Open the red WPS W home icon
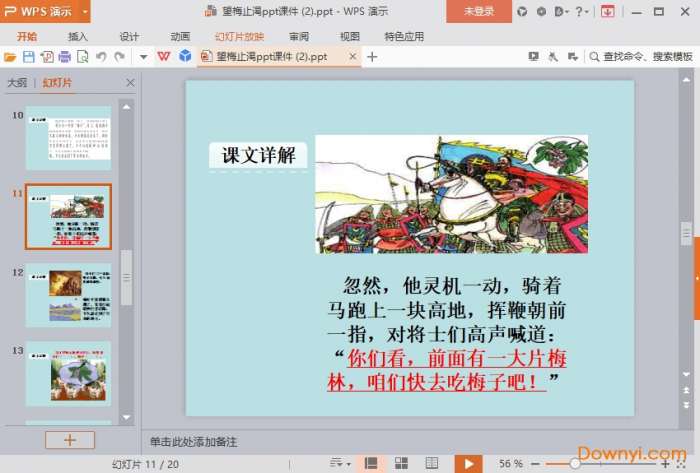 tap(164, 57)
